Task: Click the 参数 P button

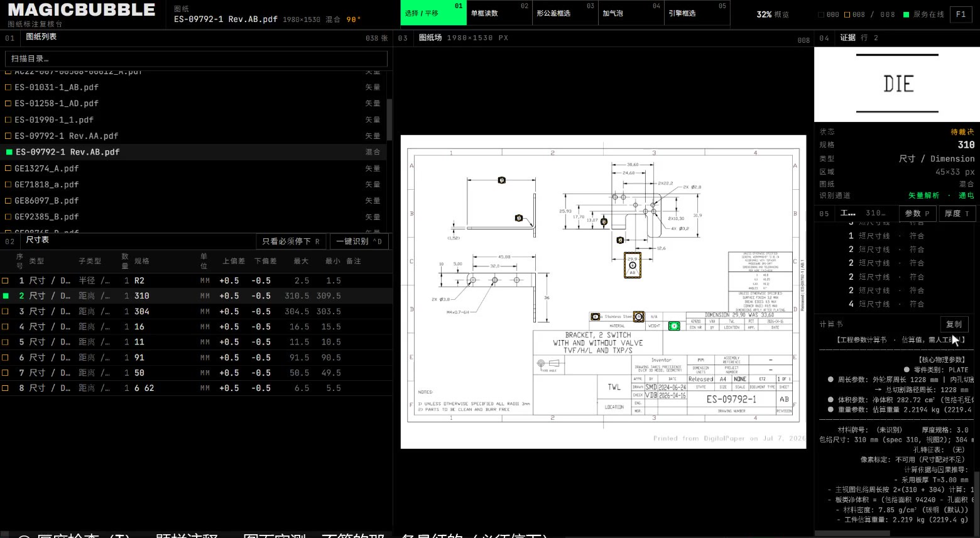Action: 917,214
